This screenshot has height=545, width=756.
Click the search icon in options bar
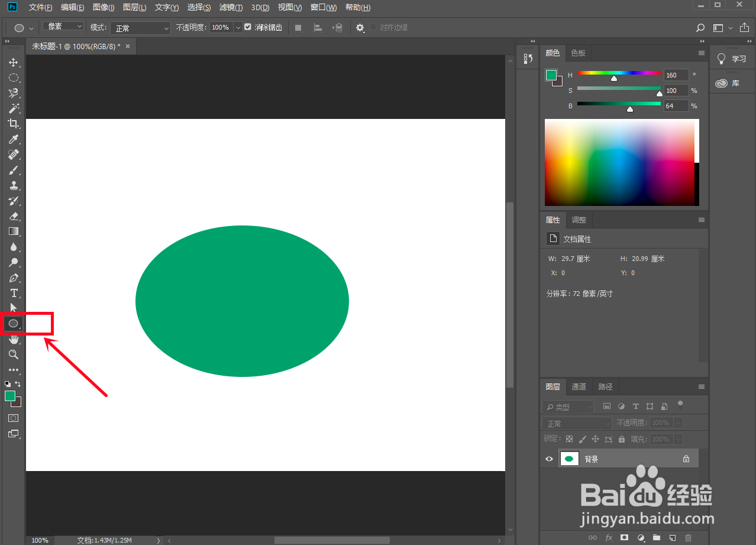pyautogui.click(x=700, y=28)
